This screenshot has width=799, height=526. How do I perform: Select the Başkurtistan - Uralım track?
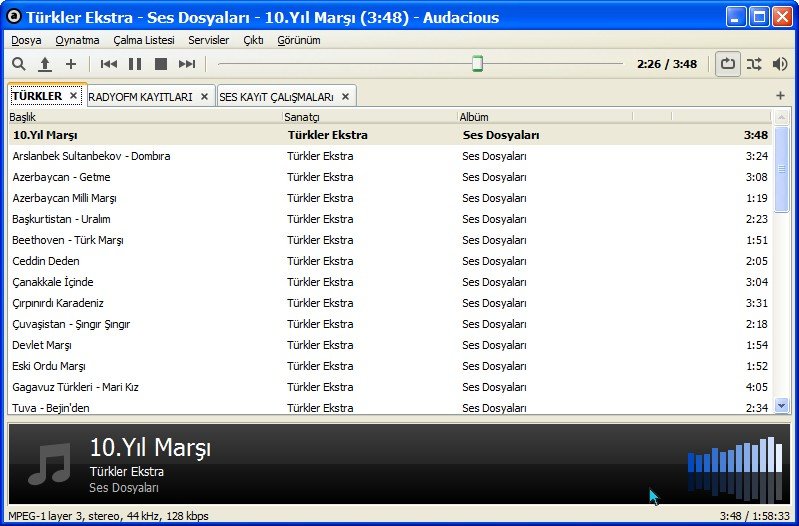[x=390, y=219]
